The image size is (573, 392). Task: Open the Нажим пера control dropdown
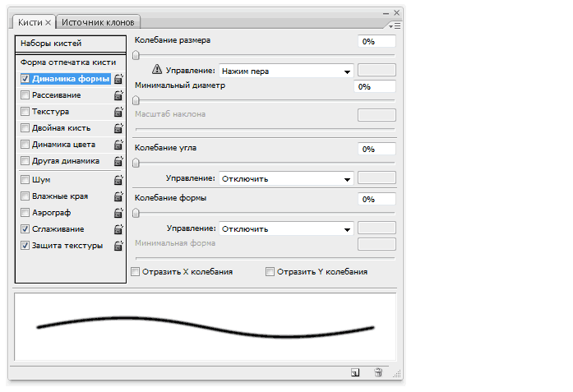coord(286,71)
